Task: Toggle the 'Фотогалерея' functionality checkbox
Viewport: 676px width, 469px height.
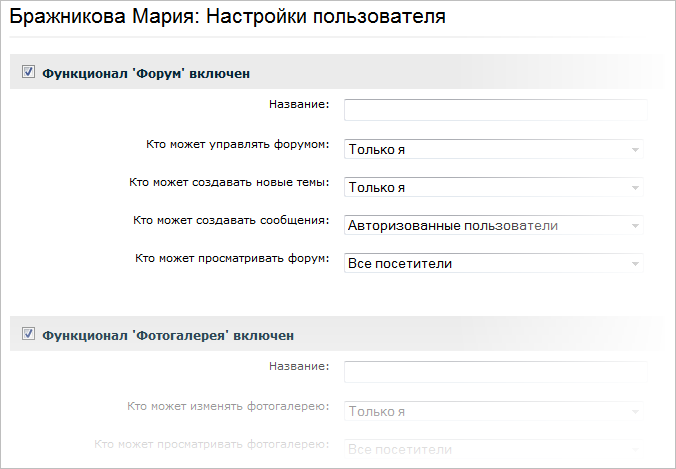Action: (x=28, y=334)
